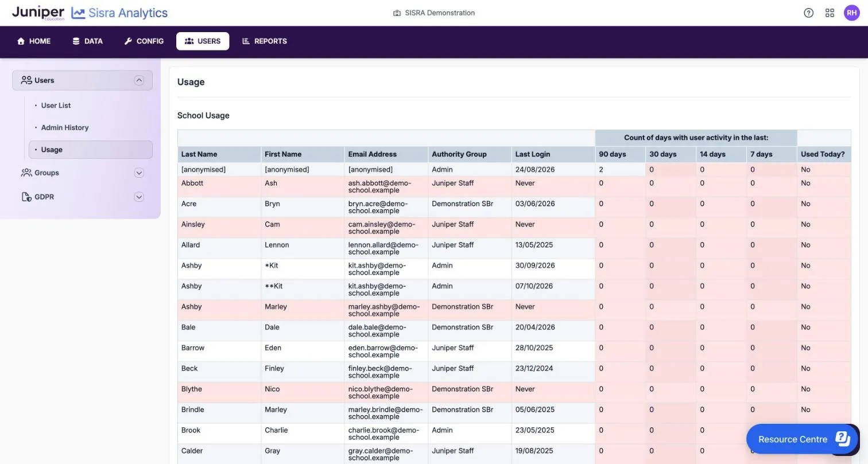Click the 90 days column header
Viewport: 868px width, 464px height.
[x=621, y=154]
